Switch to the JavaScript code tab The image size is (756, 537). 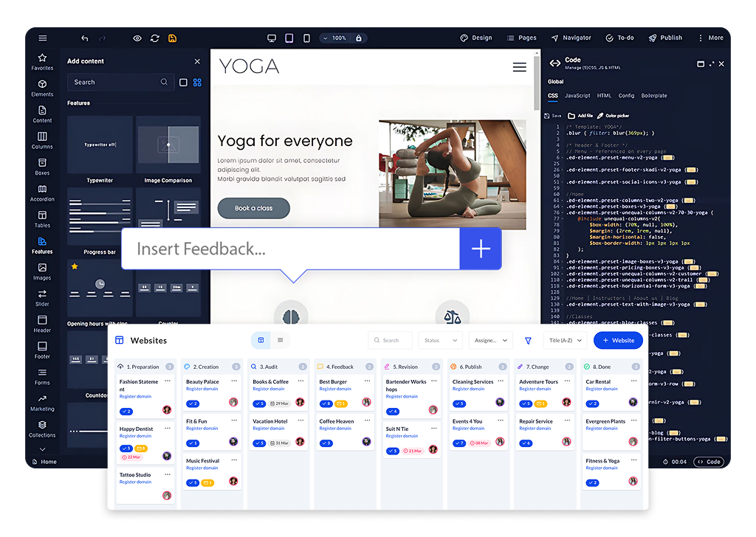point(577,96)
